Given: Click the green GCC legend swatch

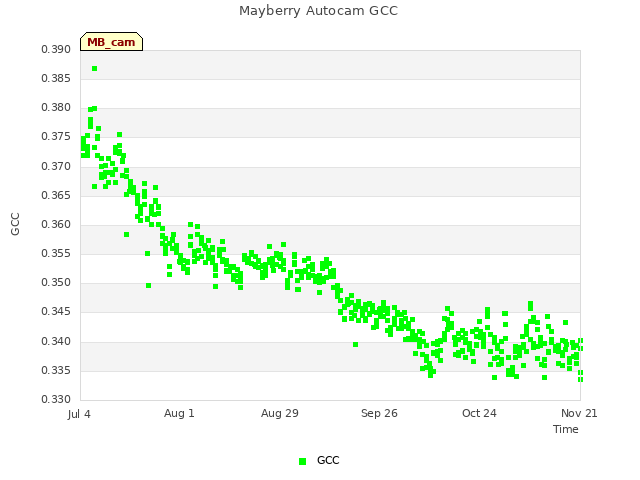Looking at the screenshot, I should tap(302, 461).
